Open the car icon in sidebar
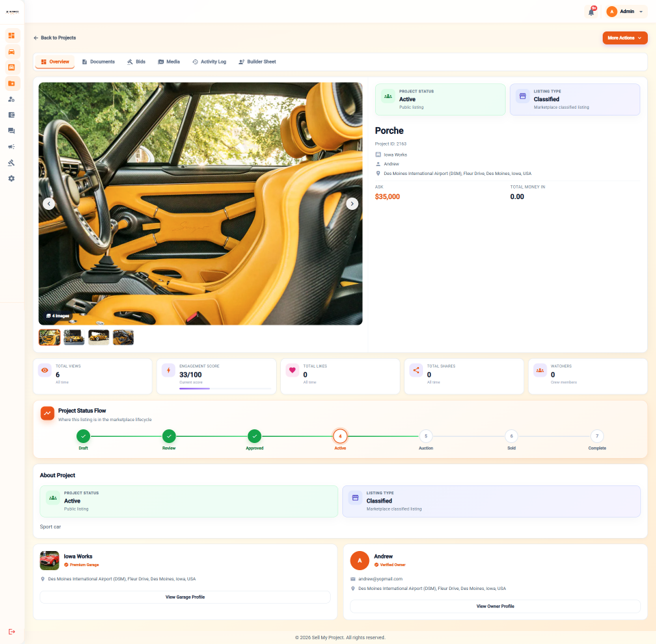 12,51
